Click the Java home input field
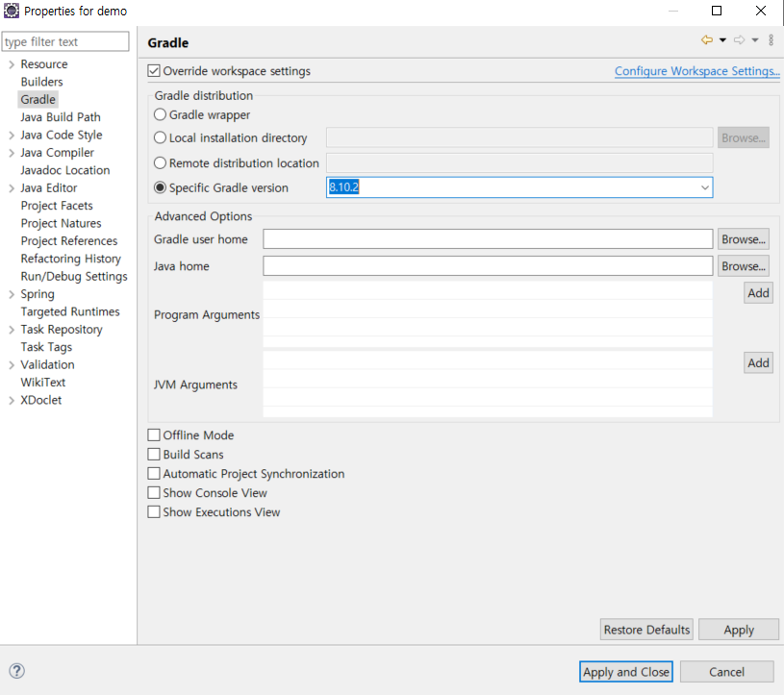 (x=488, y=266)
